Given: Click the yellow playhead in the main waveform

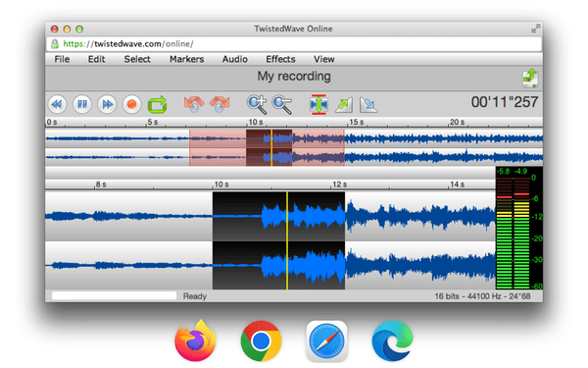Looking at the screenshot, I should coord(287,240).
